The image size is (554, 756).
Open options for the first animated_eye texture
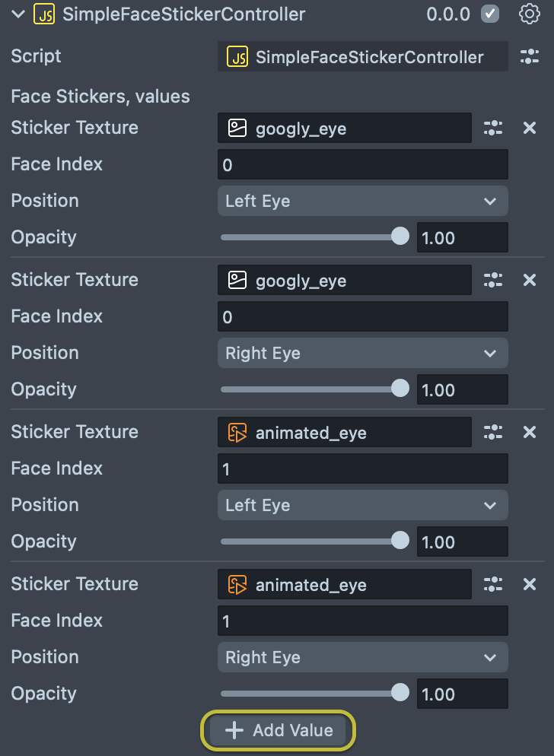(x=493, y=432)
